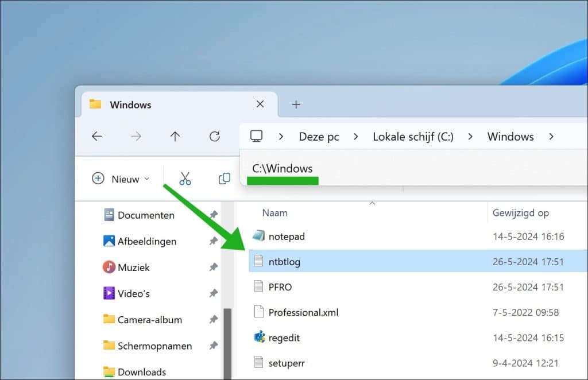Select the regedit file
This screenshot has height=380, width=588.
pyautogui.click(x=418, y=338)
